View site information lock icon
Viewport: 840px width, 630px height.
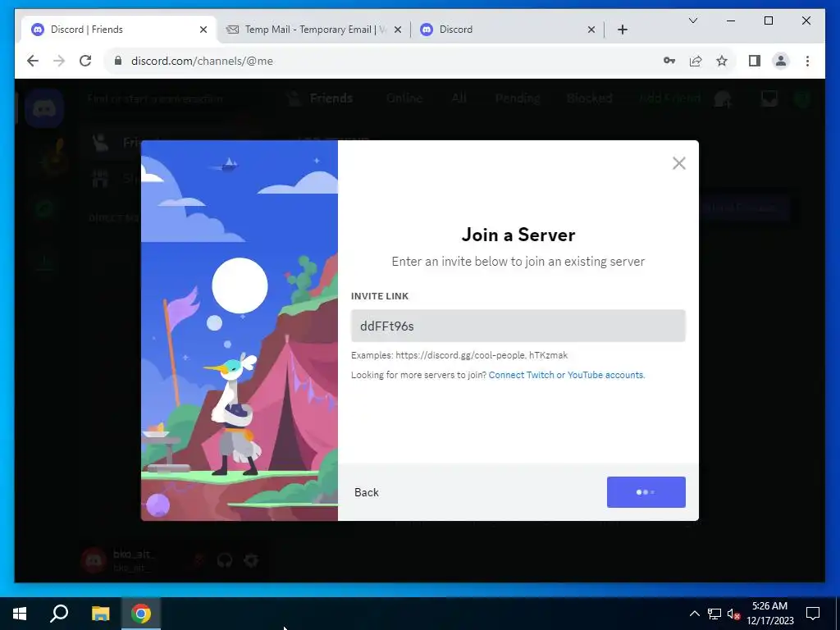(x=118, y=61)
